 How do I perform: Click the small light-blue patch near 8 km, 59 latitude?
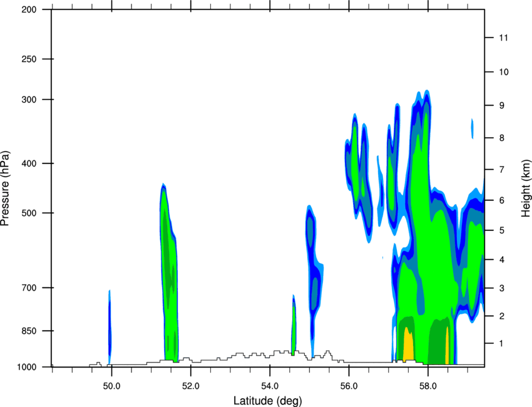[x=472, y=128]
